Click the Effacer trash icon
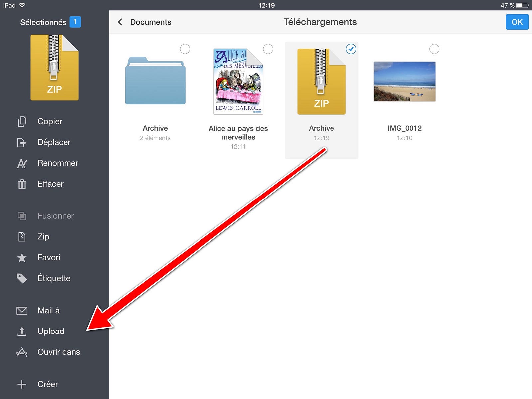 coord(22,184)
